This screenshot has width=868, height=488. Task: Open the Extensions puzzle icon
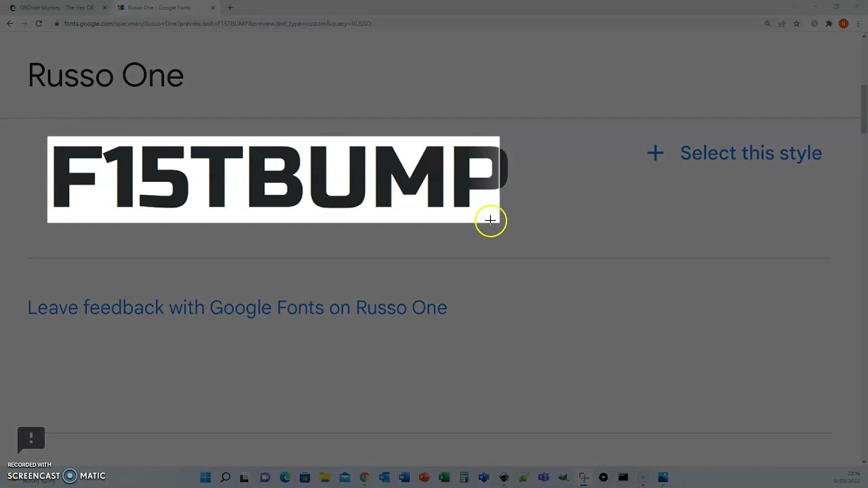click(829, 24)
